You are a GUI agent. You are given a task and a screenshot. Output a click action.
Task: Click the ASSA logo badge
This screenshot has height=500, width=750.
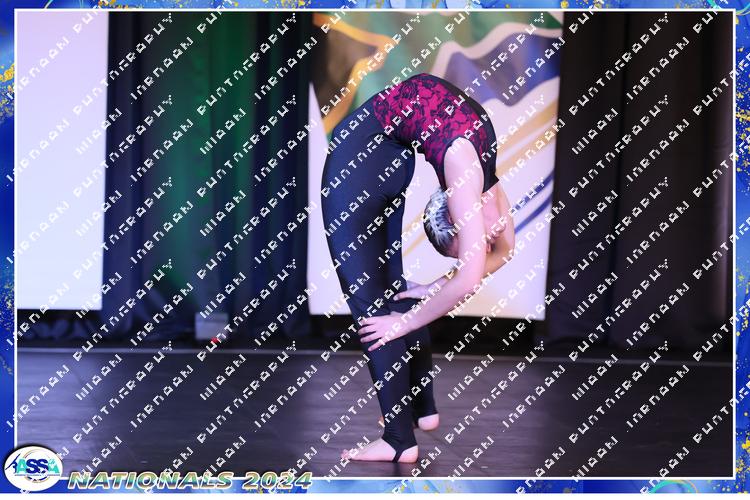33,468
